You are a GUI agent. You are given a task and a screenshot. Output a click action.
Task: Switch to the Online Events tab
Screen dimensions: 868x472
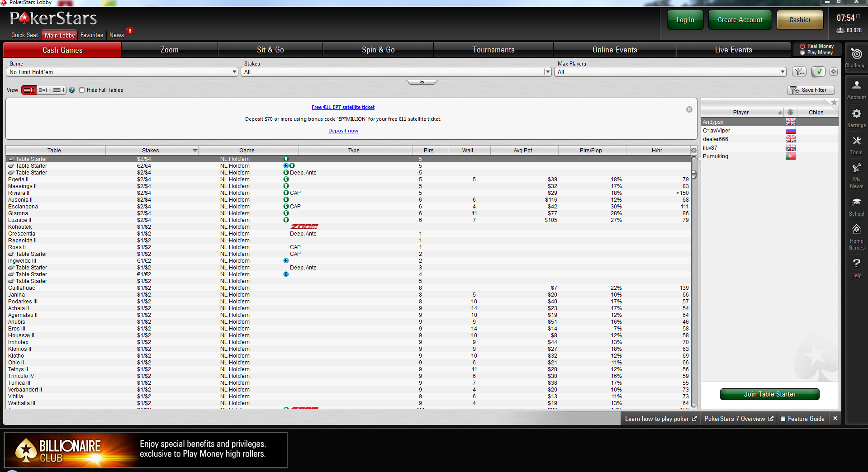[615, 50]
